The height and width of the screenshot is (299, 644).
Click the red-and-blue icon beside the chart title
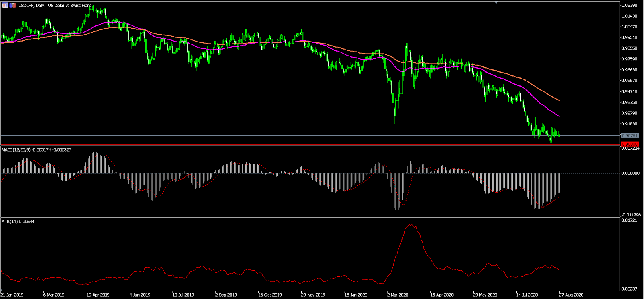(x=13, y=5)
